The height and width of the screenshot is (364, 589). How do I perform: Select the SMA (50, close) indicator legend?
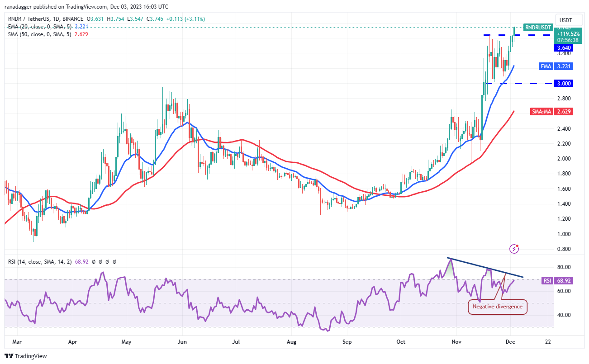coord(39,34)
